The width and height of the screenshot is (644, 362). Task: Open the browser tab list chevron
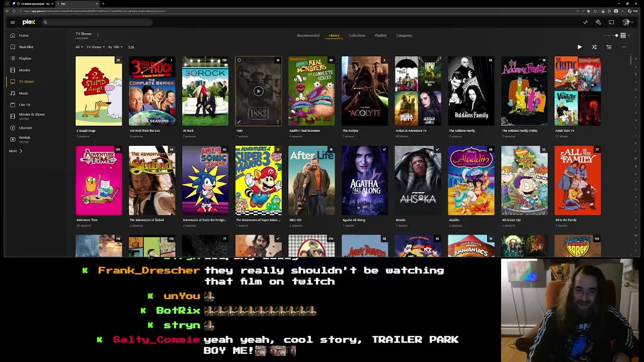[x=7, y=4]
